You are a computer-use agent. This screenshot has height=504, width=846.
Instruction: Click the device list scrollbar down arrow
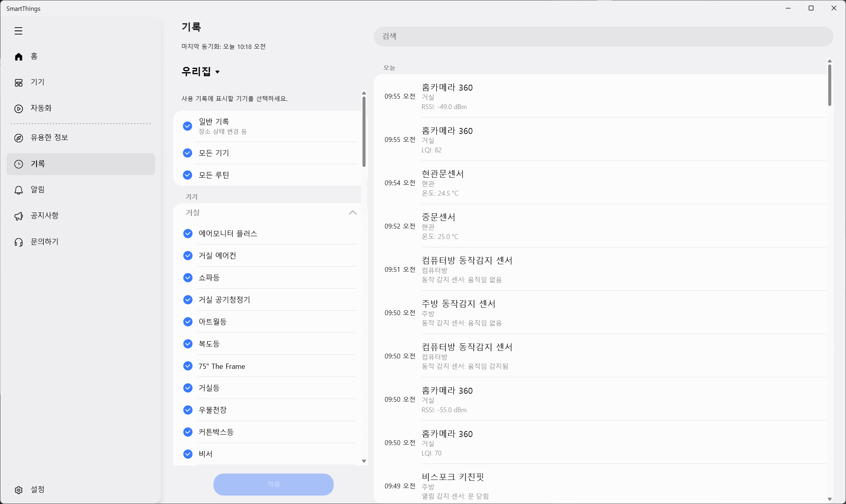(364, 461)
